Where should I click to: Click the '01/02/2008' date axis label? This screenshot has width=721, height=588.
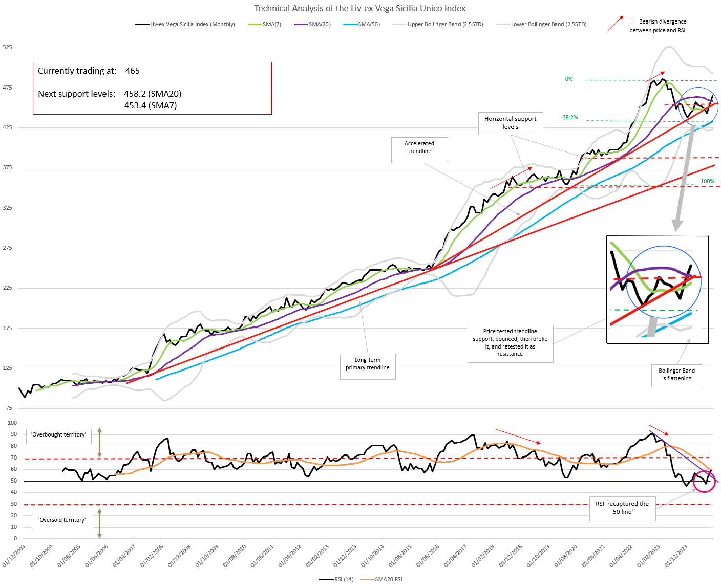152,555
